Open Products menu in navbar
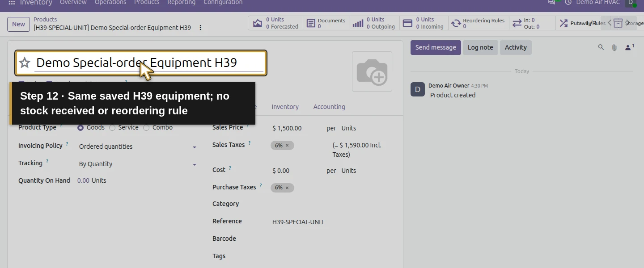 tap(147, 3)
